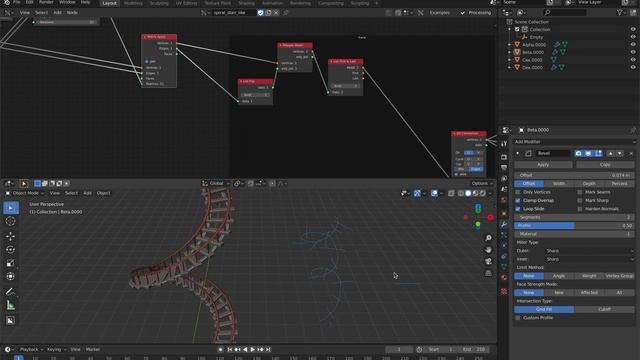Click the viewport zoom magnifier icon
Screen dimensions: 640x360
488,238
